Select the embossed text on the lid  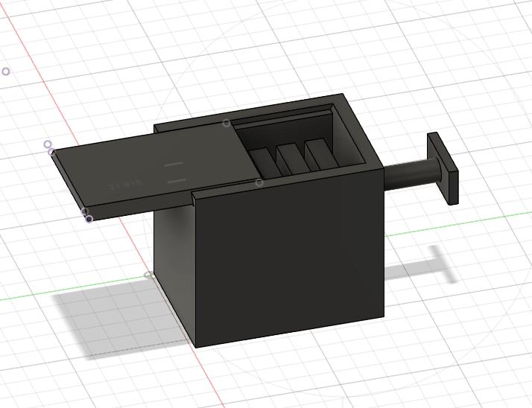tap(125, 185)
